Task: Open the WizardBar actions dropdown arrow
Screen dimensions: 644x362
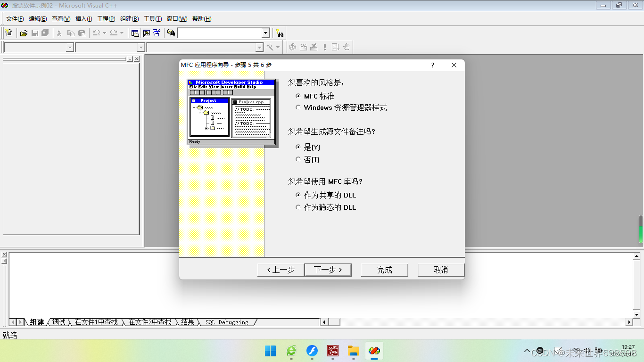Action: 278,47
